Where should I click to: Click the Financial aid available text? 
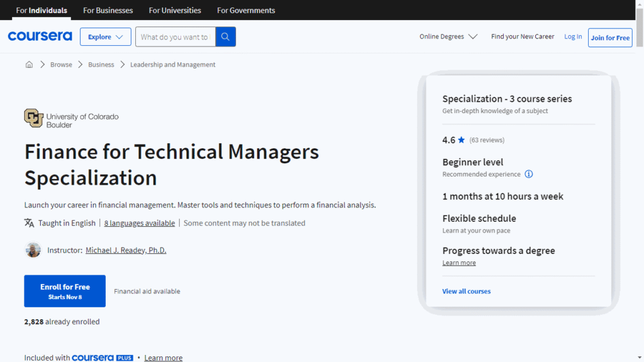[147, 291]
